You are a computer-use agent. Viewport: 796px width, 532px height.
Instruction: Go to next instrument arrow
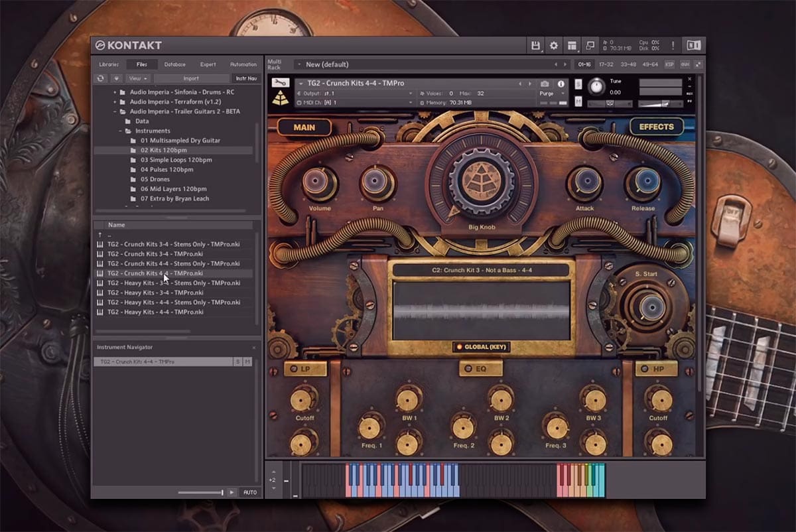click(529, 84)
